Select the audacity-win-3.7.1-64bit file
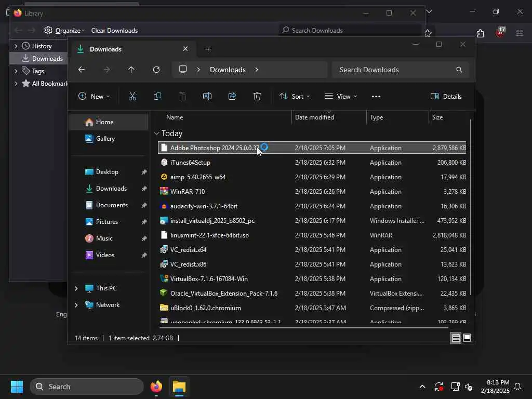This screenshot has height=399, width=532. pos(312,206)
